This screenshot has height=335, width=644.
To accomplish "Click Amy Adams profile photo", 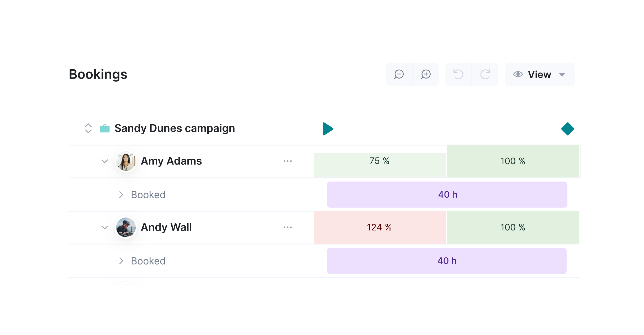I will [126, 161].
